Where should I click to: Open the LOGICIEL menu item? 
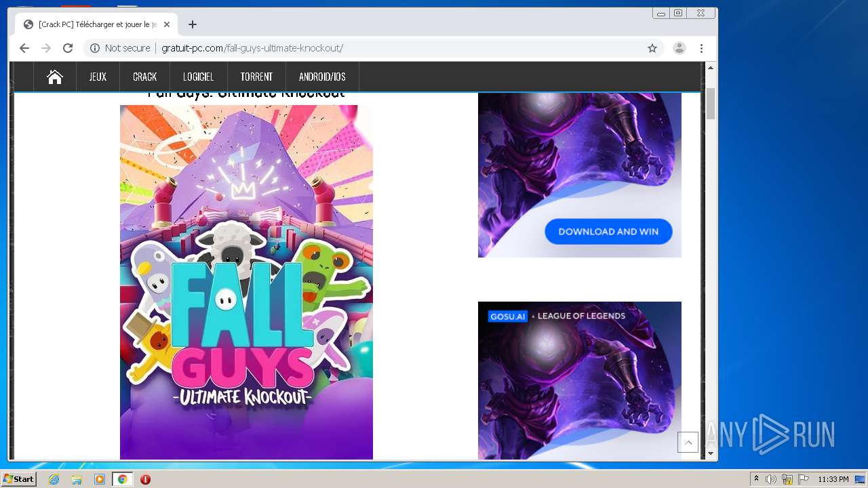(x=198, y=77)
